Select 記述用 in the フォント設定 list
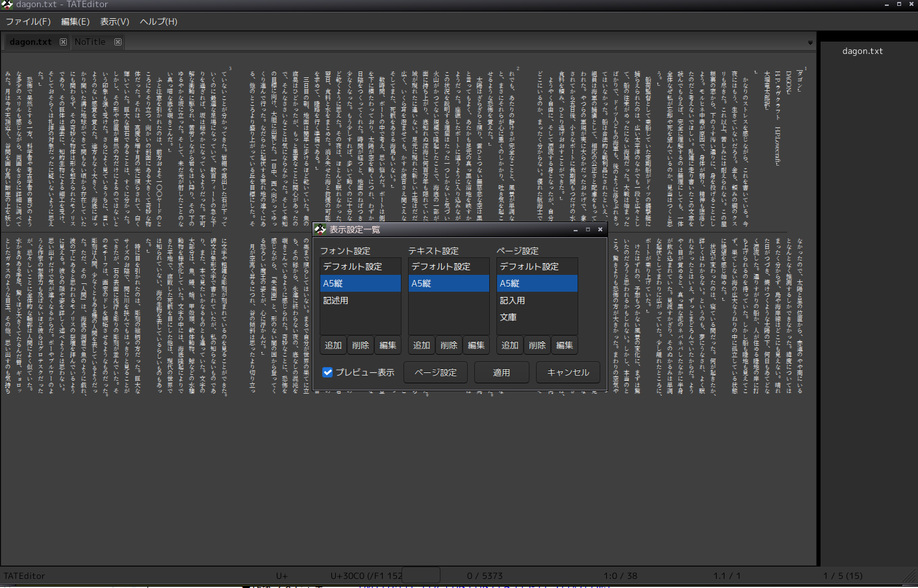 pyautogui.click(x=361, y=300)
